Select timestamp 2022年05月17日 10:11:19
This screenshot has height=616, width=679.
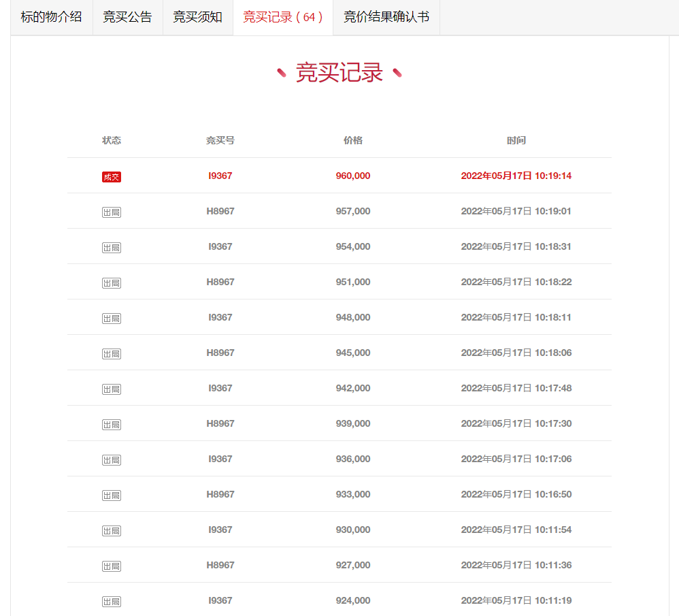point(516,601)
